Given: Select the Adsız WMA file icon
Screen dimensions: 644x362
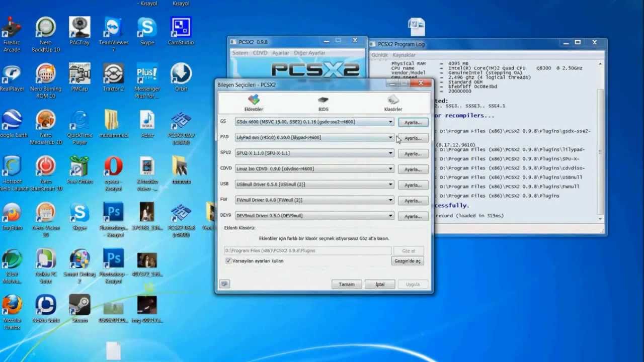Looking at the screenshot, I should pos(147,124).
